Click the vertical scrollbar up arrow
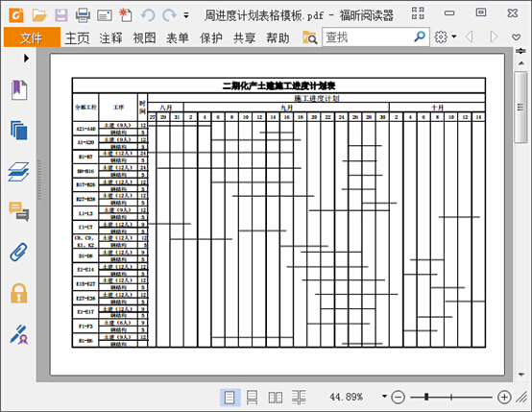The height and width of the screenshot is (412, 532). click(521, 63)
